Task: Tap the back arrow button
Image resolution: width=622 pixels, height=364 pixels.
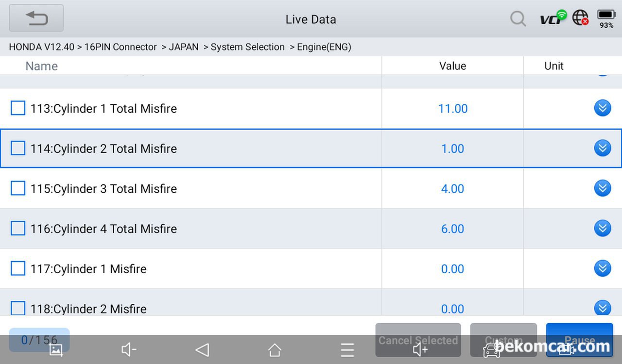Action: point(36,18)
